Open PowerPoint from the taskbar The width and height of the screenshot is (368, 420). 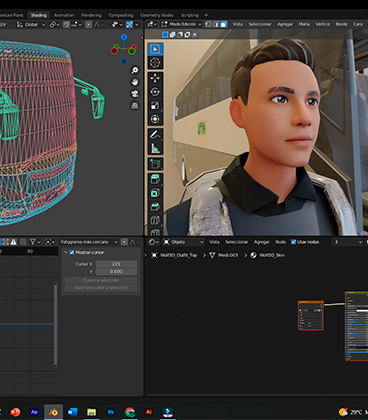[15, 412]
